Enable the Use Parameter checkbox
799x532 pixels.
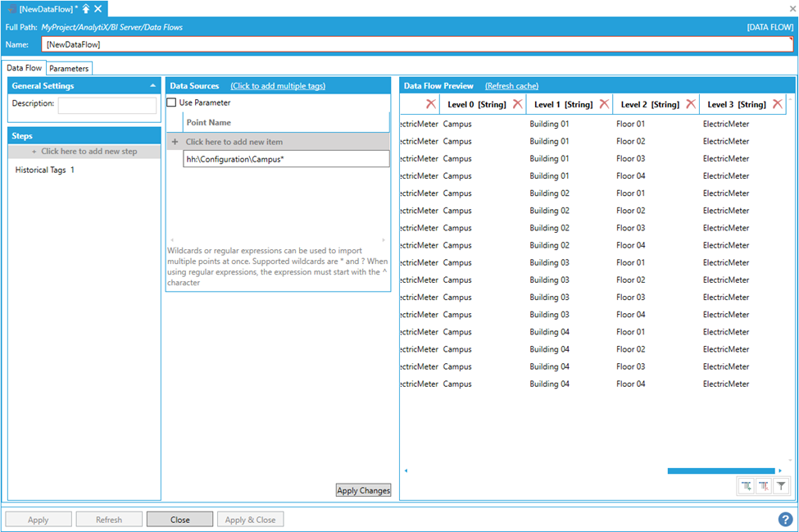[171, 102]
